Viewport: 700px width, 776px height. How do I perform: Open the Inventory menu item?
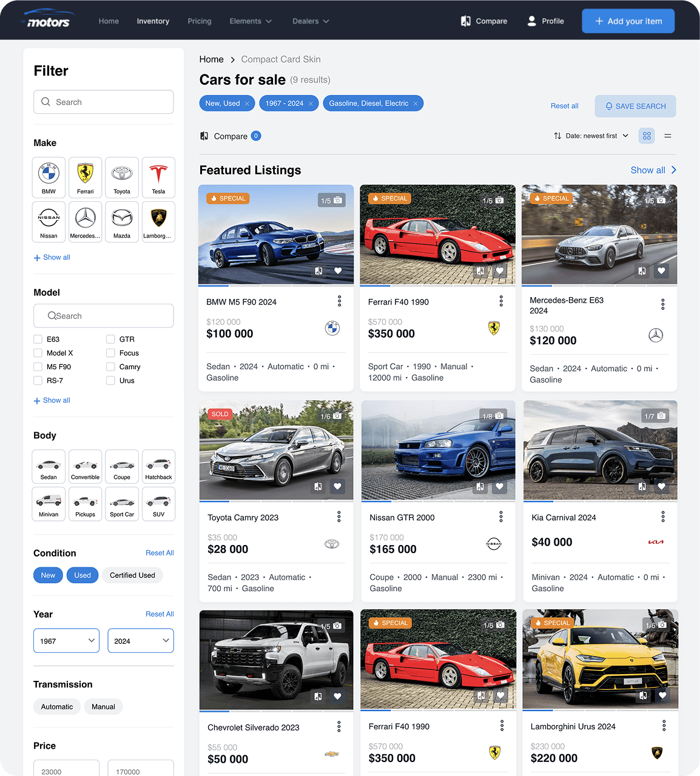pos(153,21)
